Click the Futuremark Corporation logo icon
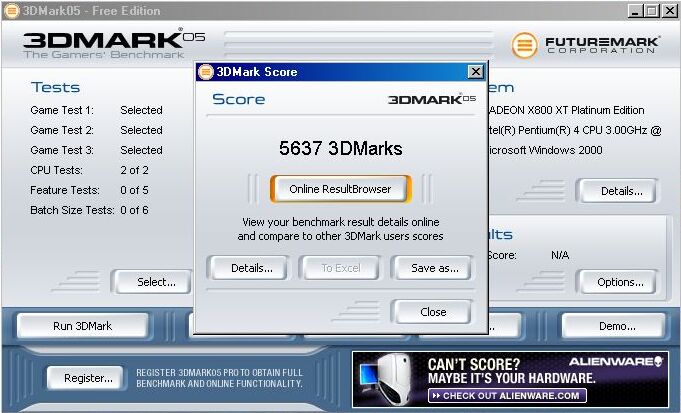Image resolution: width=681 pixels, height=413 pixels. coord(524,45)
